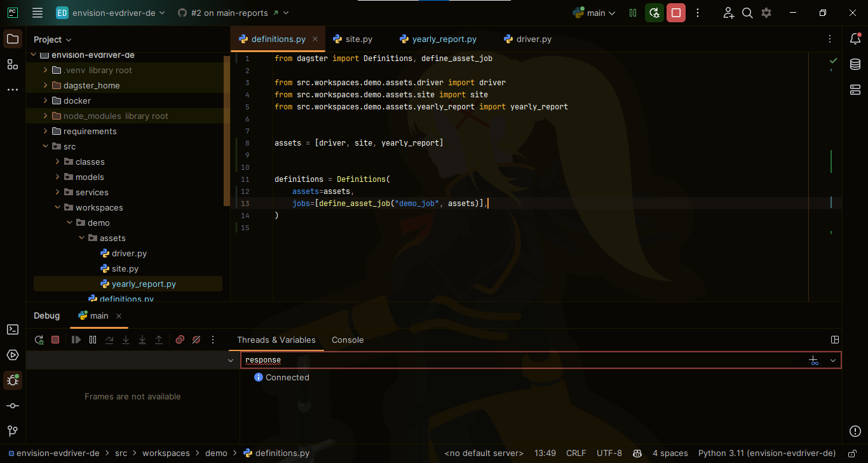The image size is (868, 463).
Task: Open top toolbar more-actions ellipsis
Action: pyautogui.click(x=698, y=13)
